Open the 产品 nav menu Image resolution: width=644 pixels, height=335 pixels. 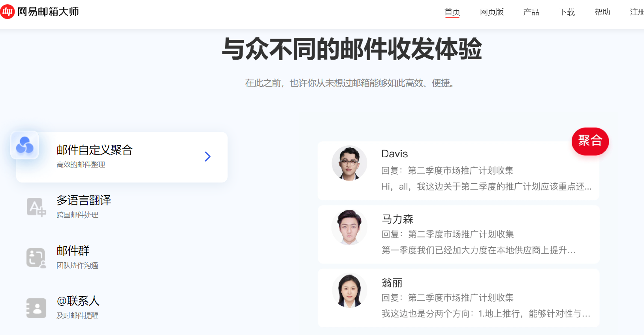coord(531,12)
